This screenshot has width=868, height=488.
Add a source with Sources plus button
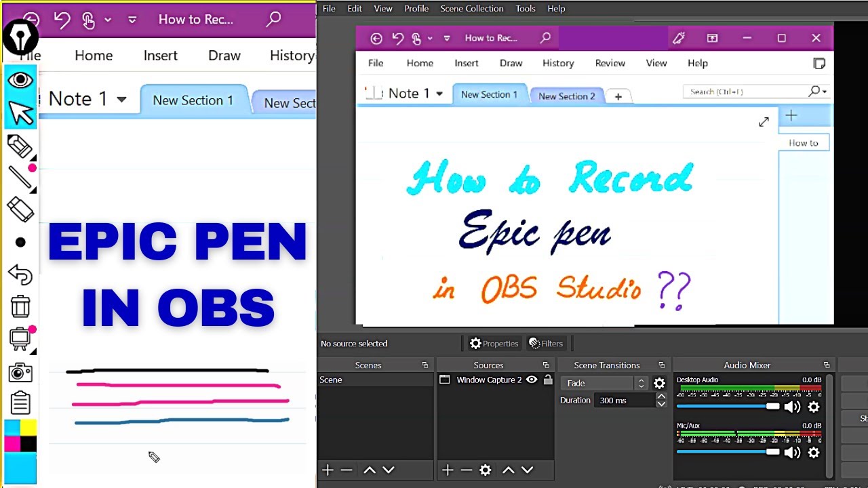[x=447, y=470]
